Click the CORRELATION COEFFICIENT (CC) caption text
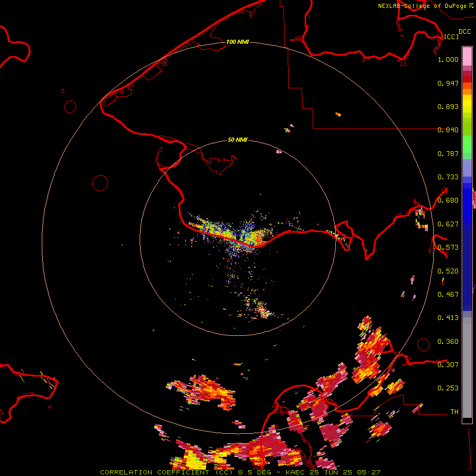 (167, 472)
